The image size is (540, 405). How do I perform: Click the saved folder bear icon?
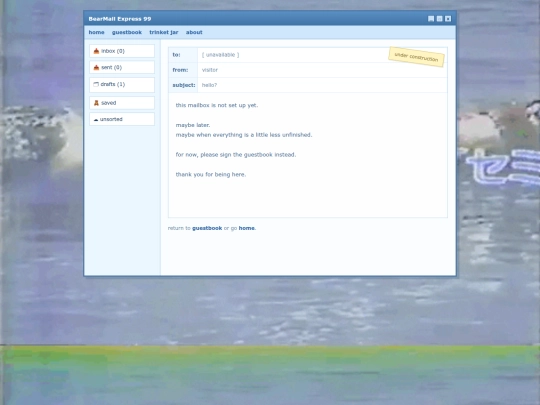point(96,103)
